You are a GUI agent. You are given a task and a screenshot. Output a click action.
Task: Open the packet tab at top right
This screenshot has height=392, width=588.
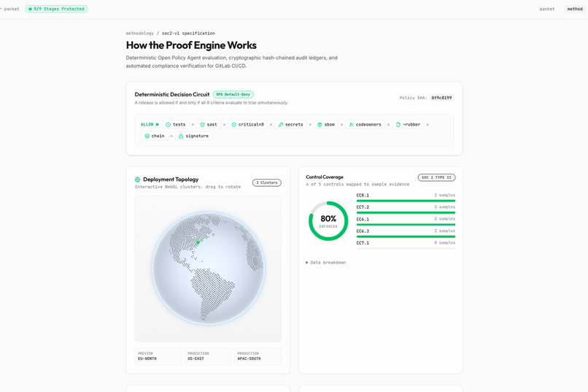point(546,9)
